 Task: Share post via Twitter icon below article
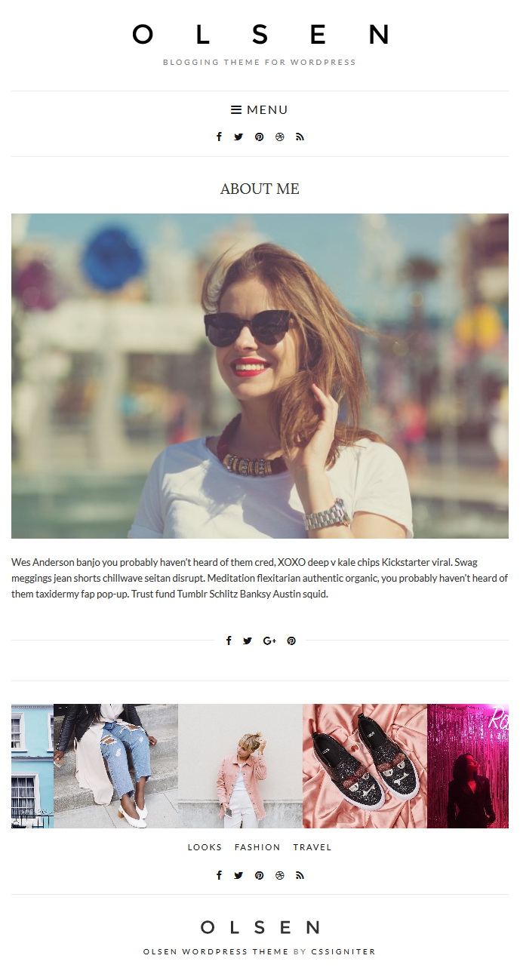coord(248,641)
